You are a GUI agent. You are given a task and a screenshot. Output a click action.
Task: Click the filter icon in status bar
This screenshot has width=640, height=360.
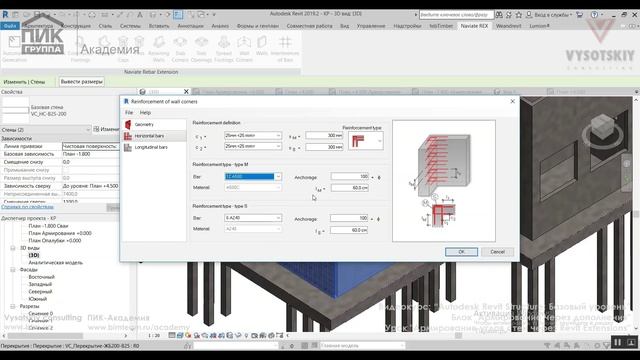(607, 346)
